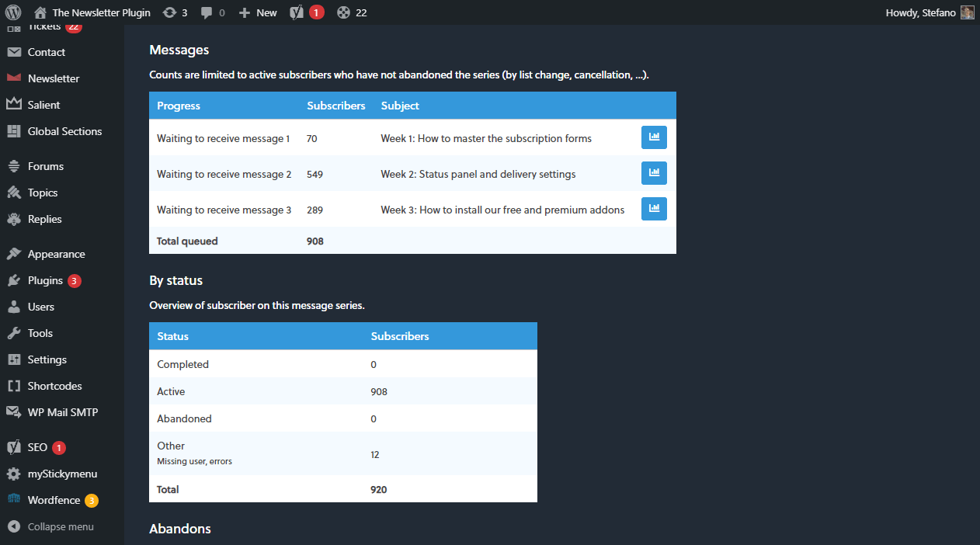This screenshot has height=545, width=980.
Task: Open comments using the speech bubble icon
Action: pyautogui.click(x=211, y=12)
